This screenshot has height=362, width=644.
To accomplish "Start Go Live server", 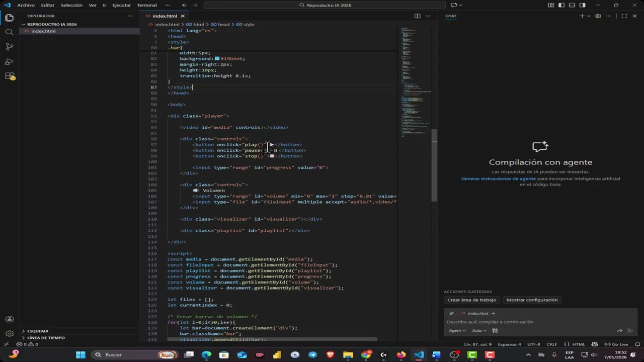I will tap(616, 344).
